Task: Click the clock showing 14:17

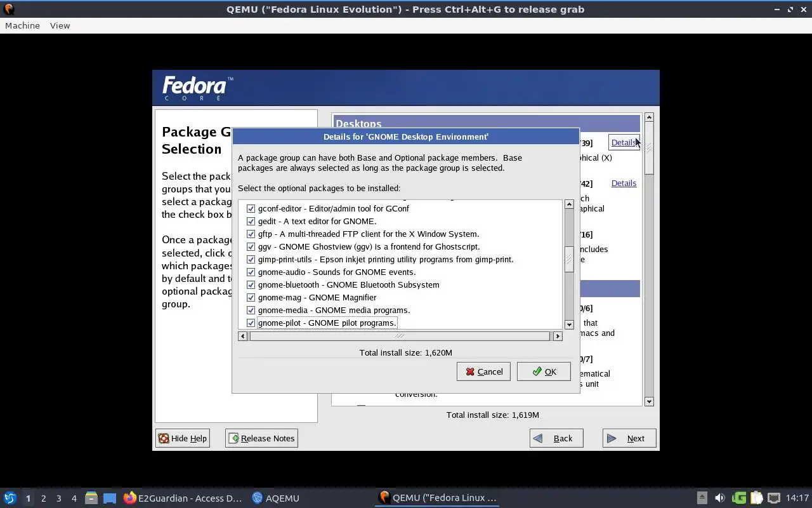Action: [x=797, y=498]
